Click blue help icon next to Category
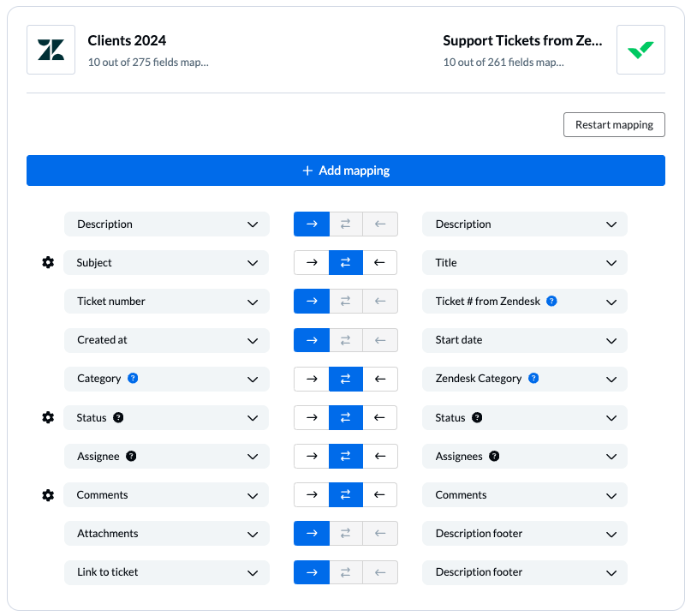This screenshot has width=691, height=616. point(133,379)
